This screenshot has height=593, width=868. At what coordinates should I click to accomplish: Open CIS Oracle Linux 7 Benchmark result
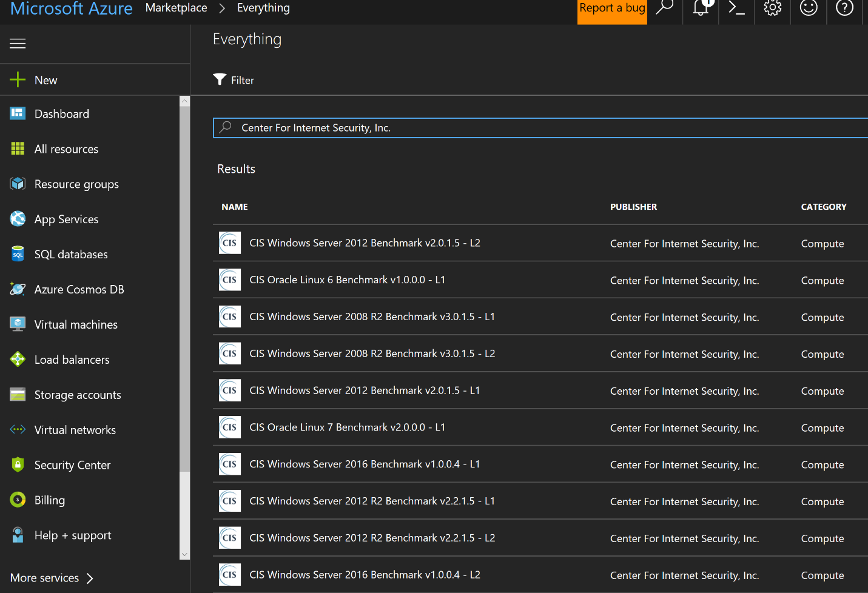tap(347, 427)
